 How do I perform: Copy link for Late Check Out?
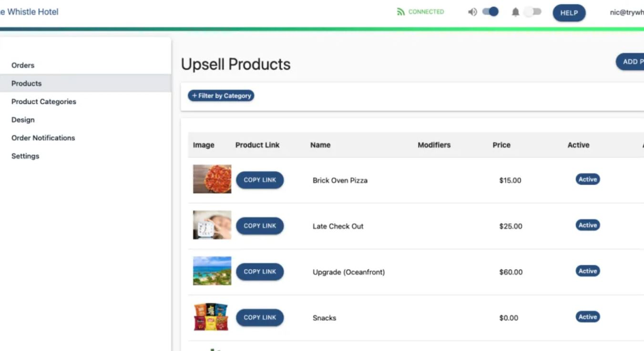260,226
